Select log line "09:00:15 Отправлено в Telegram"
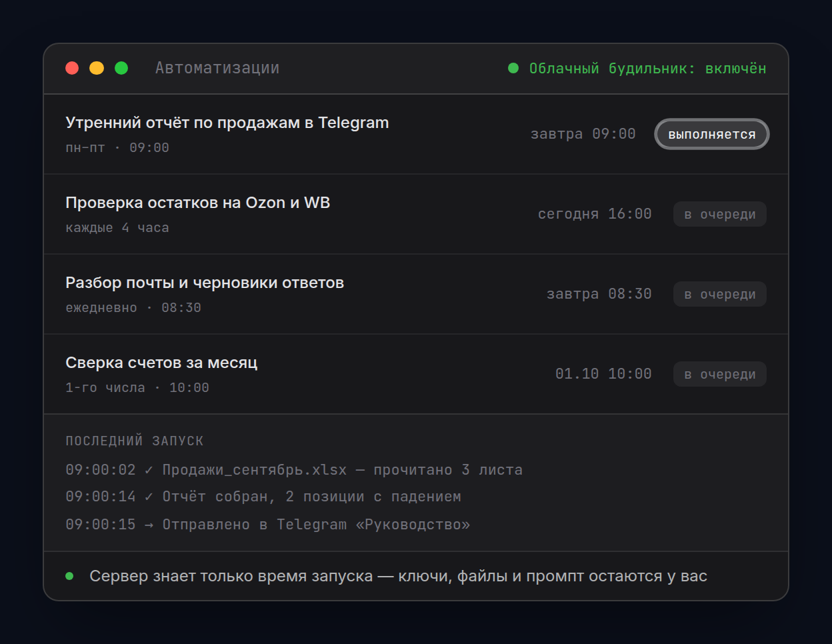Viewport: 832px width, 644px height. click(268, 525)
